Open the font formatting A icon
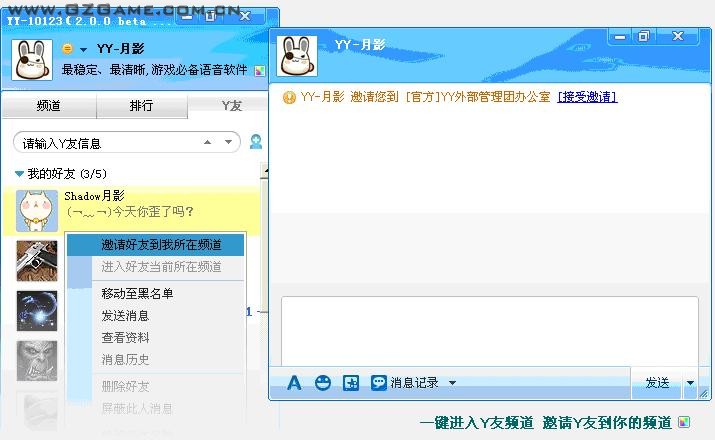Image resolution: width=715 pixels, height=440 pixels. (x=294, y=383)
